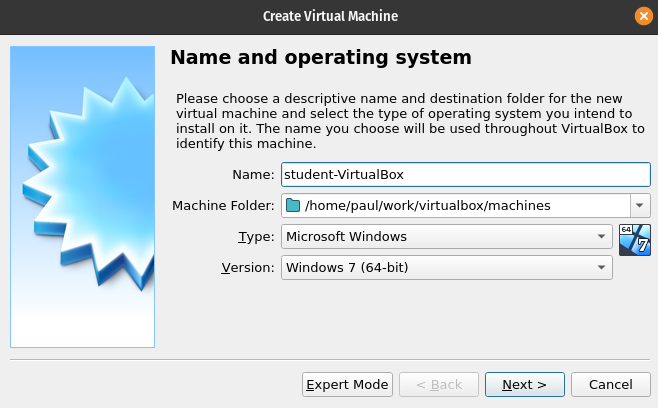Close the Create Virtual Machine dialog

[643, 16]
